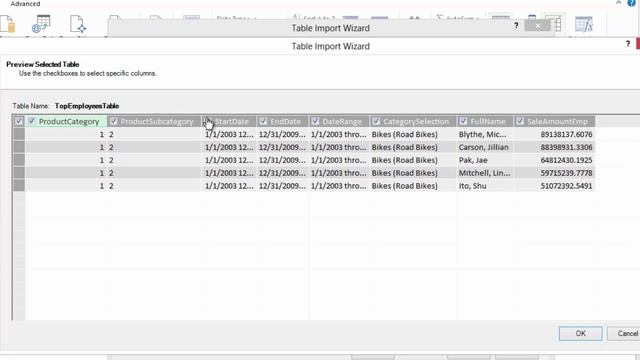
Task: Select the row header of the Carson, Jillian row
Action: tap(19, 147)
